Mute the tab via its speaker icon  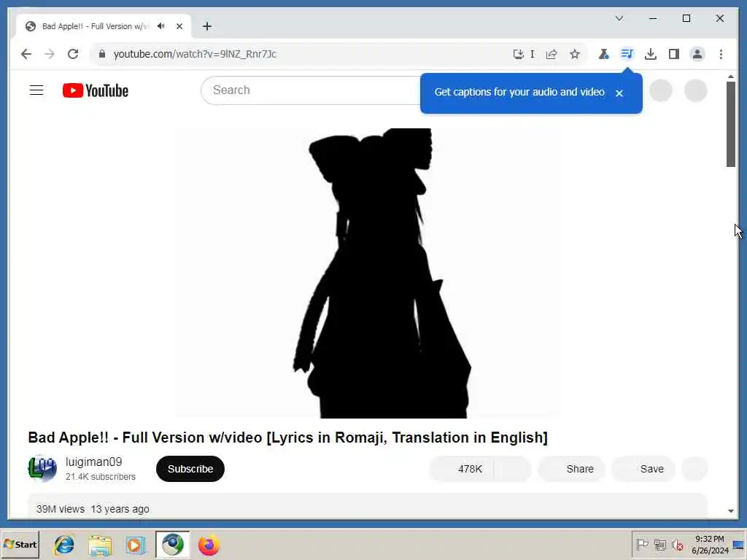click(x=161, y=26)
